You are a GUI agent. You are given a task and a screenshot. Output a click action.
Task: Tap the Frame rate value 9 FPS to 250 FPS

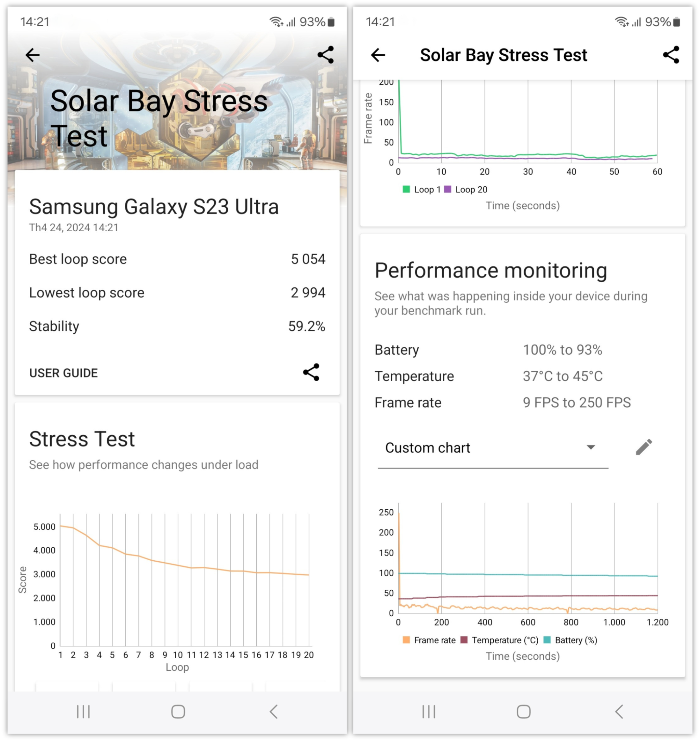click(x=577, y=403)
